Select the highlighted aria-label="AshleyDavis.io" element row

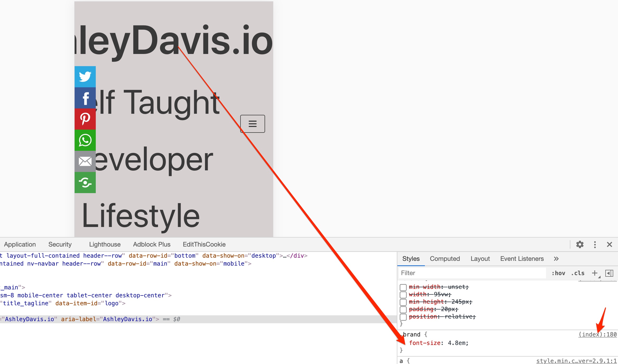198,319
